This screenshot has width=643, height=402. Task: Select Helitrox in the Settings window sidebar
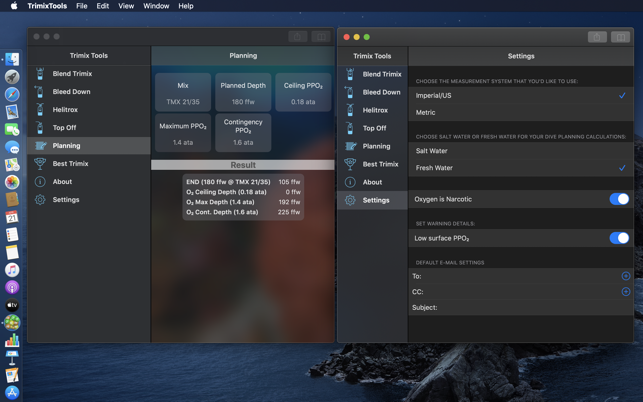coord(372,110)
